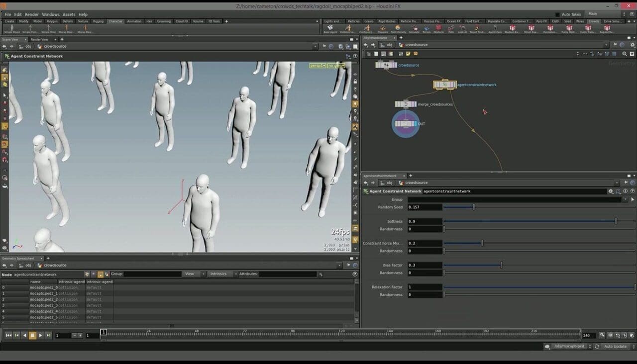Adjust the Random Seed slider
The image size is (637, 364).
click(x=539, y=207)
